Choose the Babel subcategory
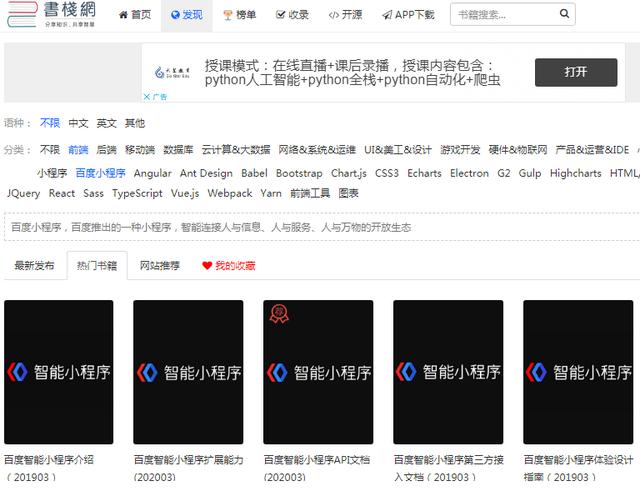The image size is (640, 496). 254,173
